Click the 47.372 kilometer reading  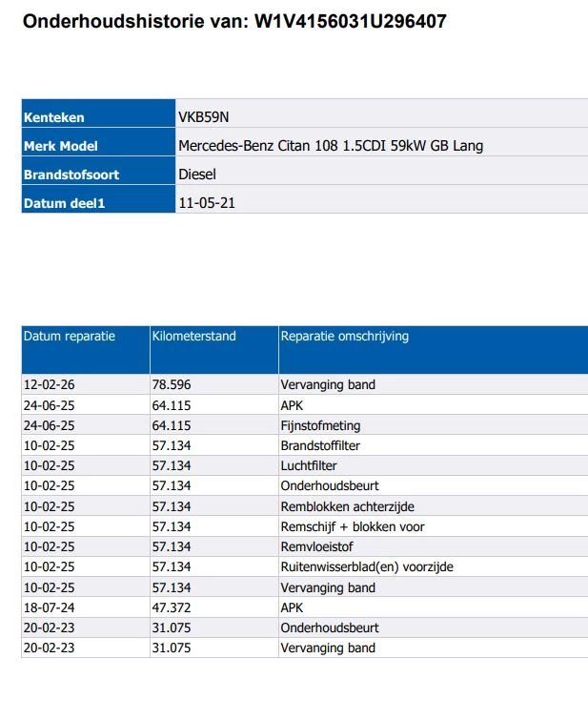(x=172, y=607)
